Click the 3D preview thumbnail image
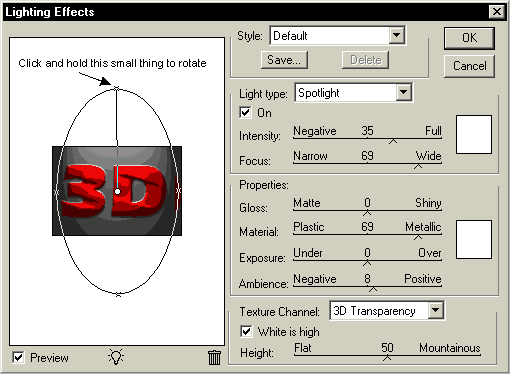Viewport: 510px width, 374px height. point(117,191)
